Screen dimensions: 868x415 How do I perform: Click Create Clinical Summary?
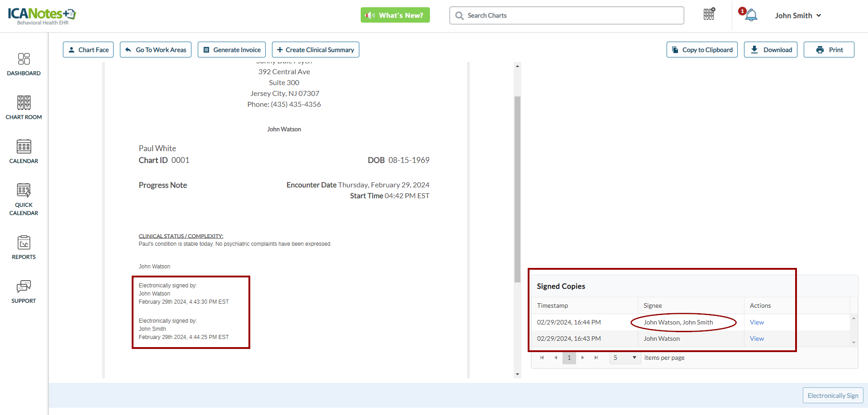pyautogui.click(x=315, y=50)
